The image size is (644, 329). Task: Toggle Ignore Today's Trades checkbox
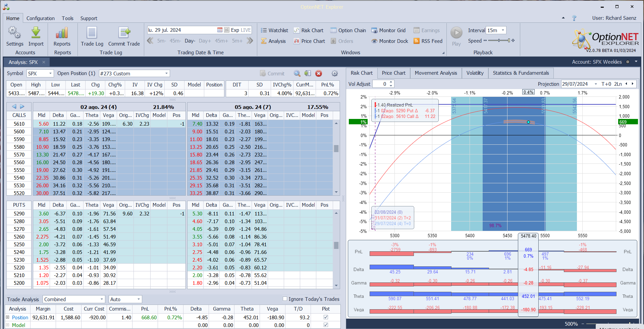285,299
